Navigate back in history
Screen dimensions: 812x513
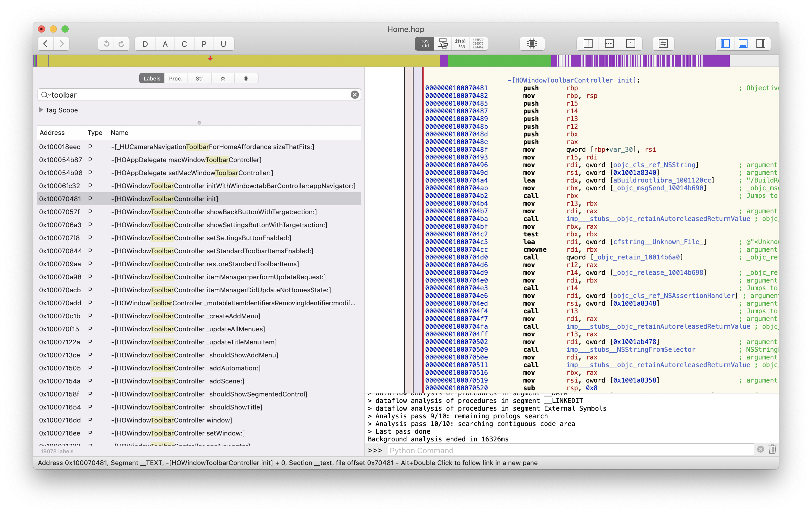point(46,44)
